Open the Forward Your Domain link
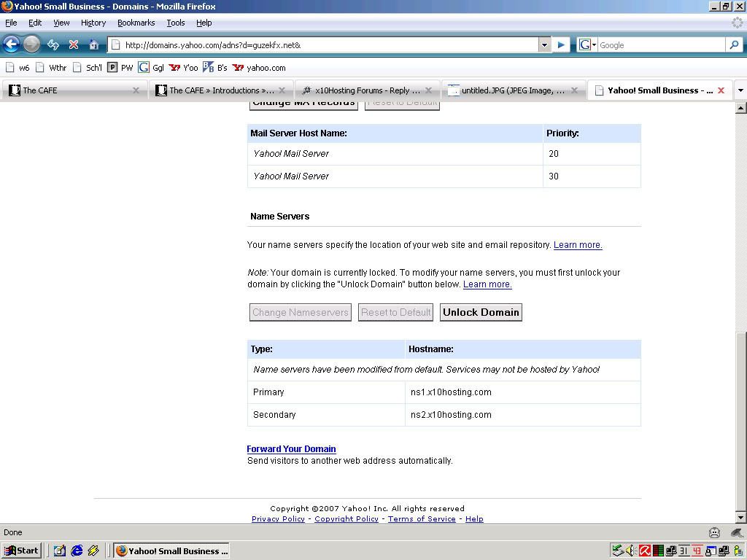 tap(291, 449)
